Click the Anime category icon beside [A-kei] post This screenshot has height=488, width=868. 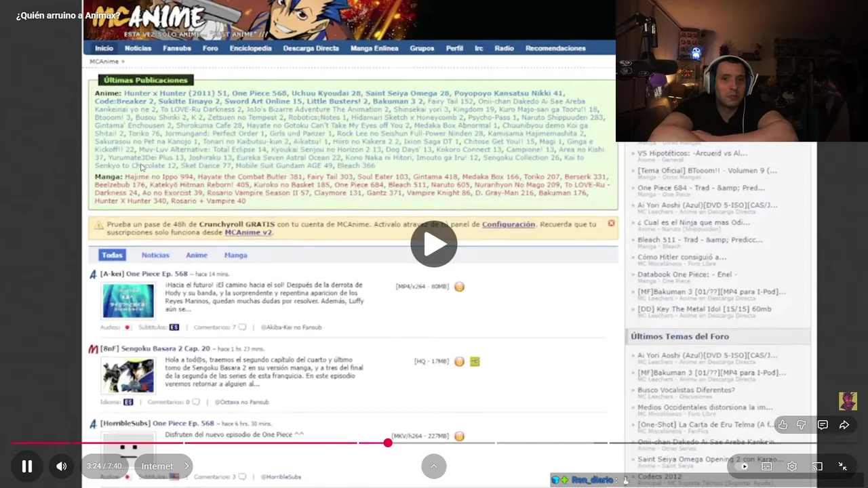point(93,274)
